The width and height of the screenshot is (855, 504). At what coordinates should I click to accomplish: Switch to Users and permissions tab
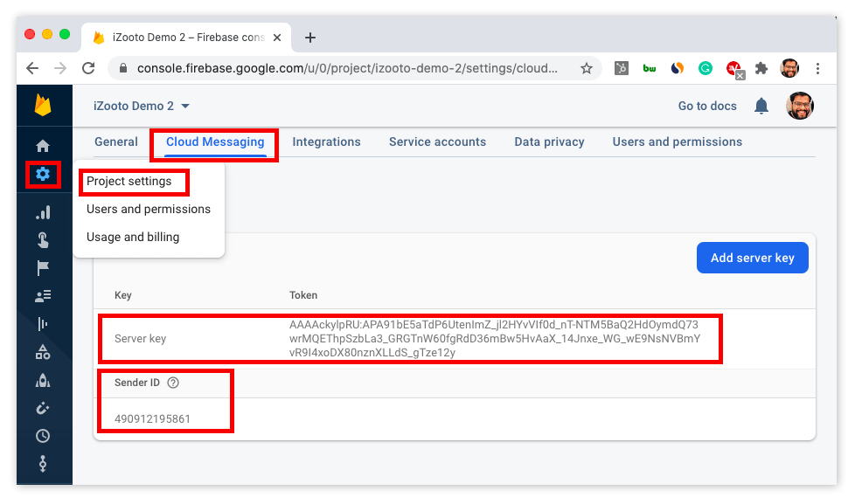tap(677, 142)
